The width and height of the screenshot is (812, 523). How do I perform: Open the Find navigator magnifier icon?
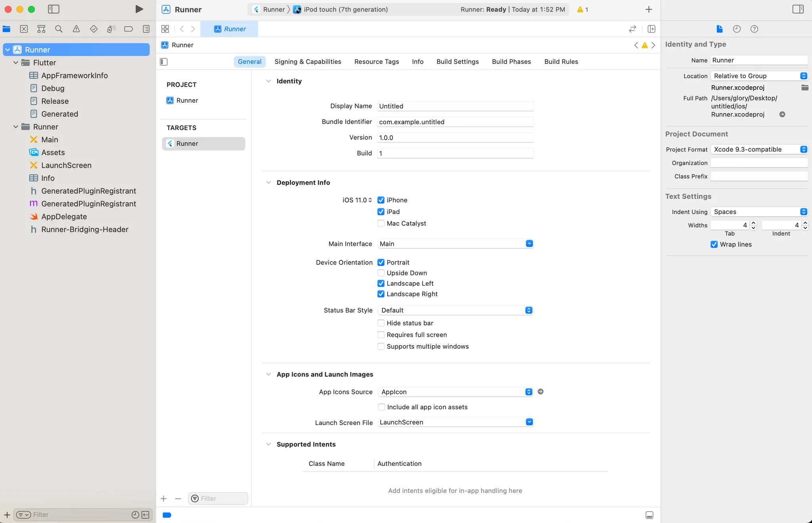pos(59,29)
